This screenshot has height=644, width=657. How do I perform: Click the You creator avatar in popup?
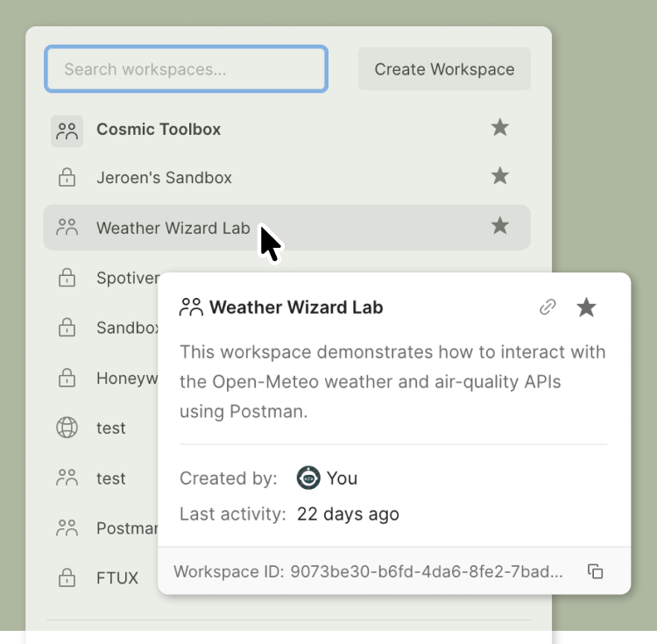(x=308, y=478)
